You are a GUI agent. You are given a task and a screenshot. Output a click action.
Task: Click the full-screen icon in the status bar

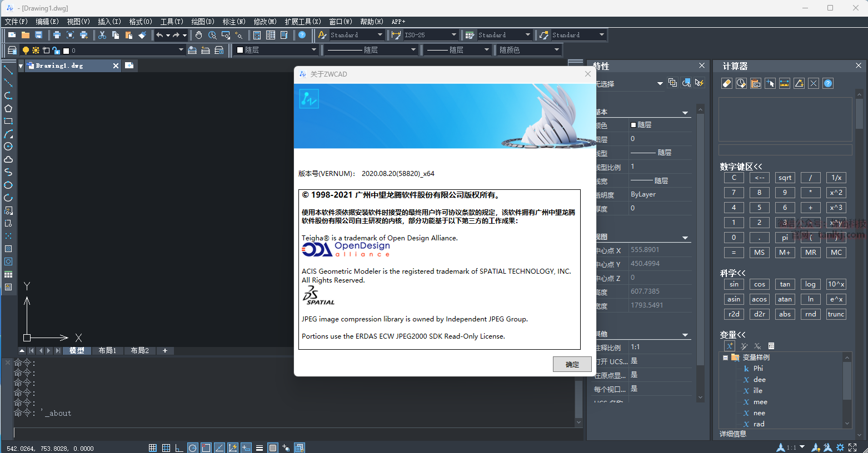[x=852, y=447]
